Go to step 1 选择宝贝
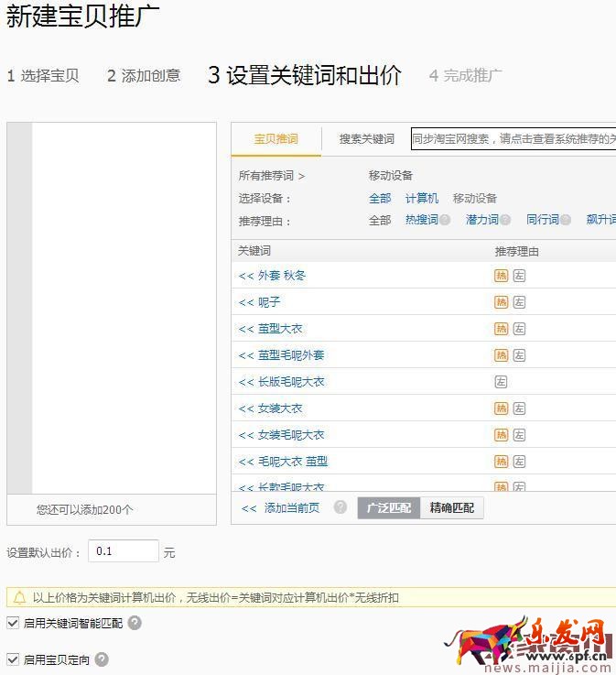 [43, 76]
